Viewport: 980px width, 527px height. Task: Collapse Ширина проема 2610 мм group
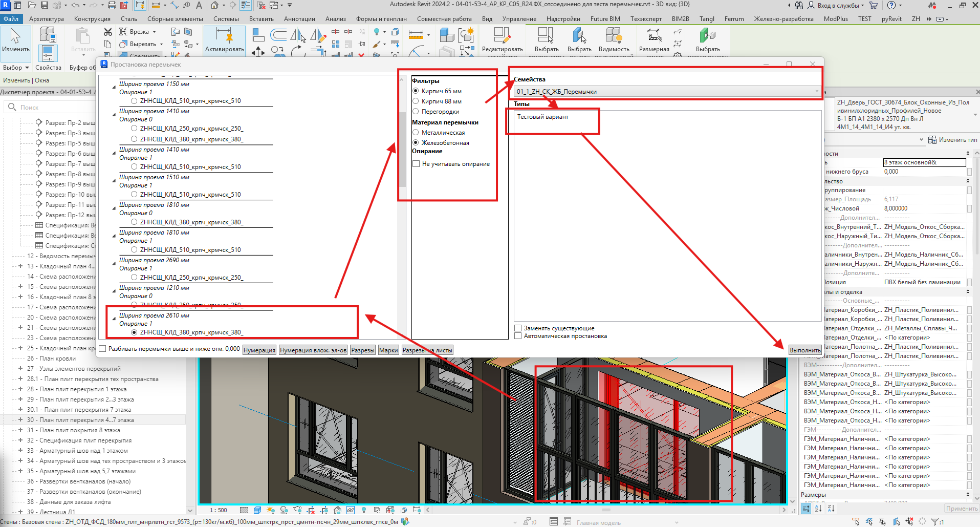point(114,319)
